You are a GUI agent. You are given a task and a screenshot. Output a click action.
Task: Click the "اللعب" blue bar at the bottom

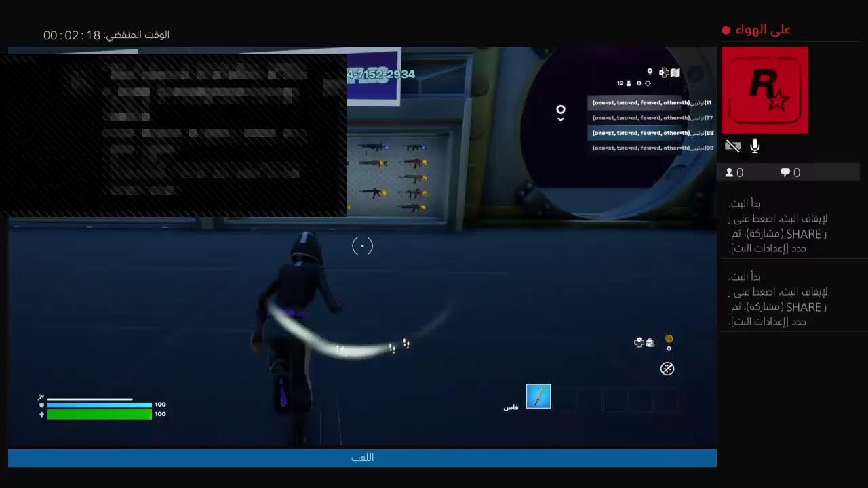[x=362, y=457]
